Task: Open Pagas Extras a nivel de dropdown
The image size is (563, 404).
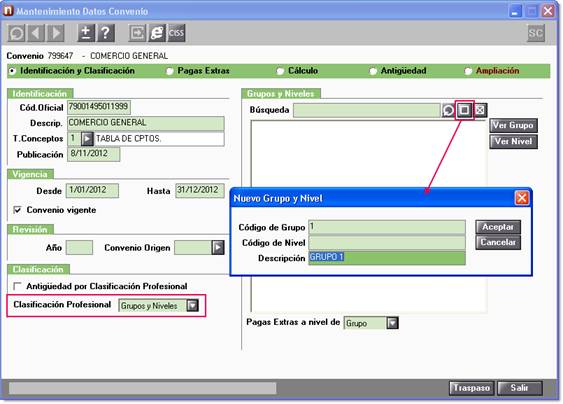Action: tap(392, 323)
